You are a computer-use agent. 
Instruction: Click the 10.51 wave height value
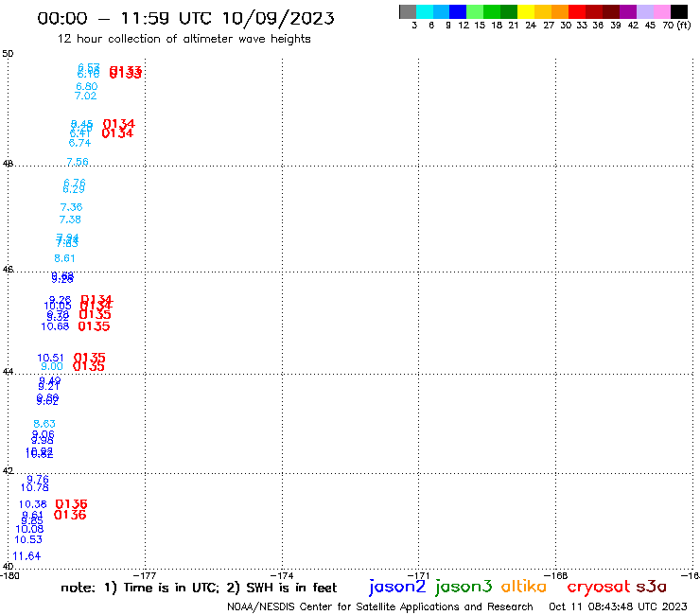[x=50, y=358]
